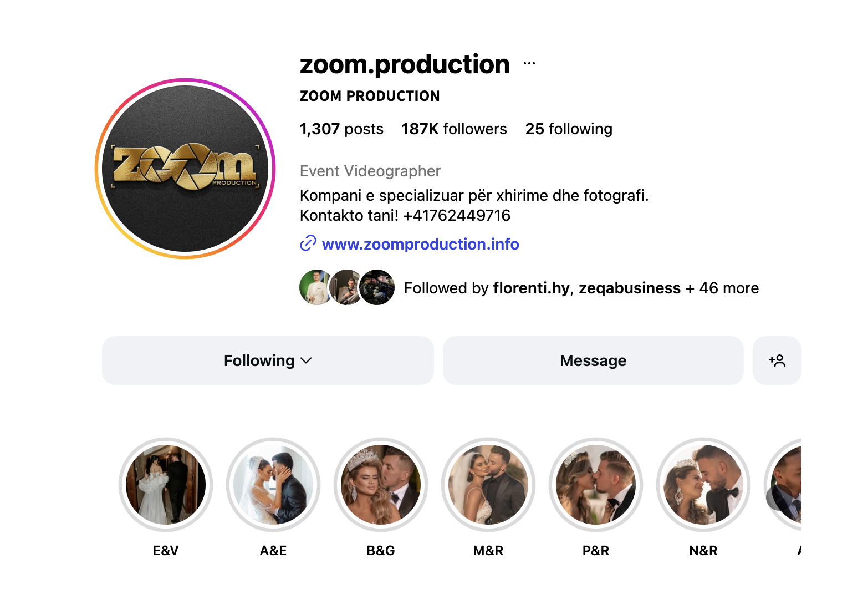View the 187K followers list
Viewport: 868px width, 589px height.
[x=454, y=129]
